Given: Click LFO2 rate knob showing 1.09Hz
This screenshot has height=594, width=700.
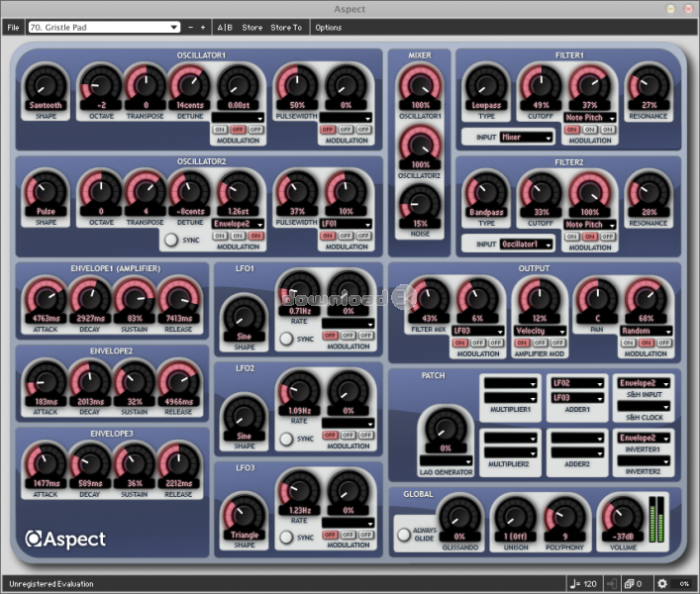Looking at the screenshot, I should click(300, 391).
